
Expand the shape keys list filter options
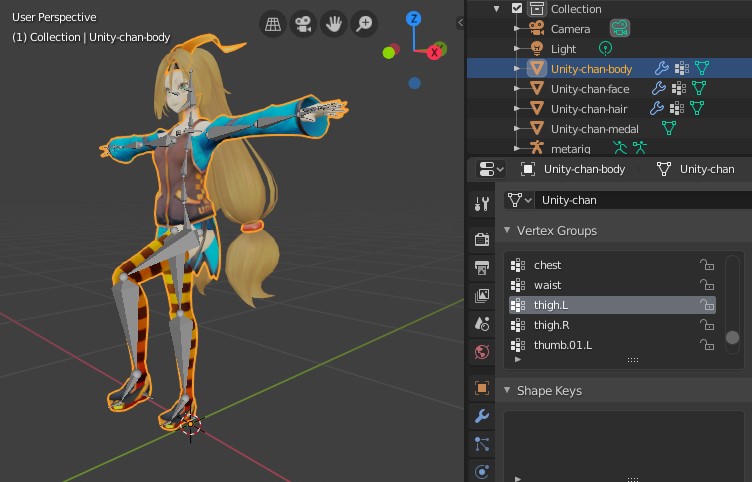coord(518,478)
